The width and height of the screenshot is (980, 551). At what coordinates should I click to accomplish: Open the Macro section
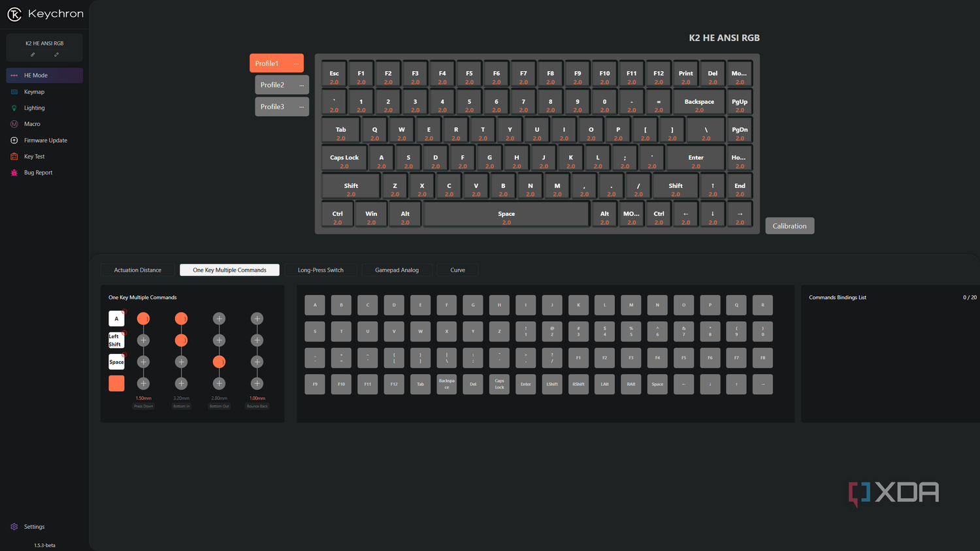tap(44, 124)
